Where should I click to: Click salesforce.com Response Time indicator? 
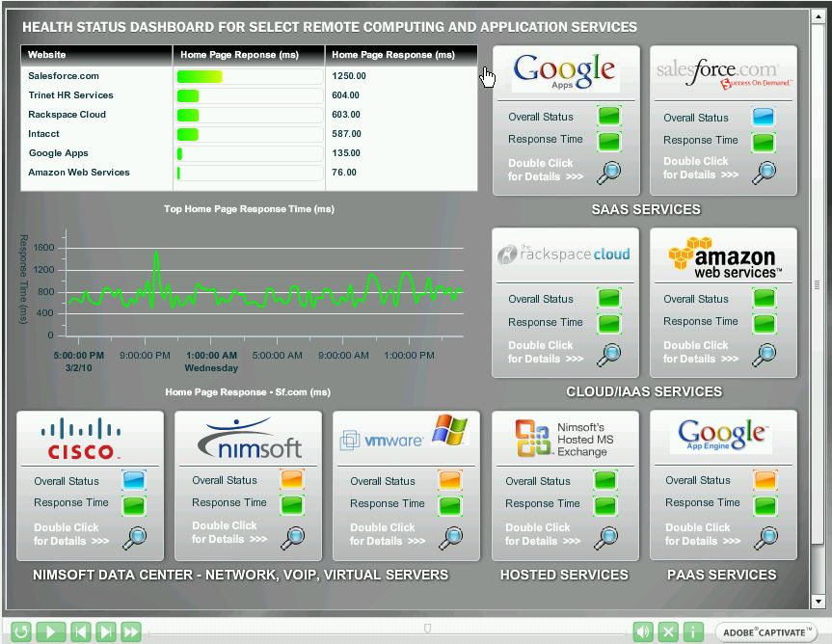pyautogui.click(x=765, y=142)
